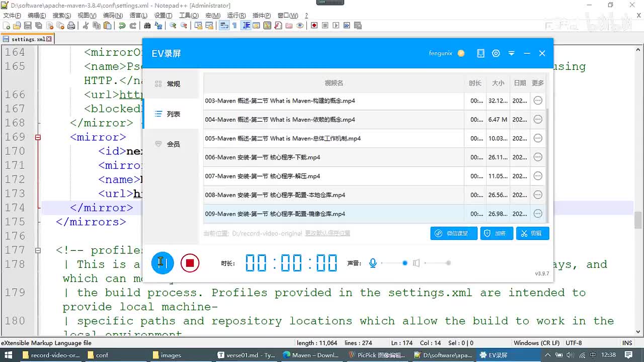Click the Print toolbar icon
Viewport: 644px width, 362px height.
pyautogui.click(x=71, y=26)
